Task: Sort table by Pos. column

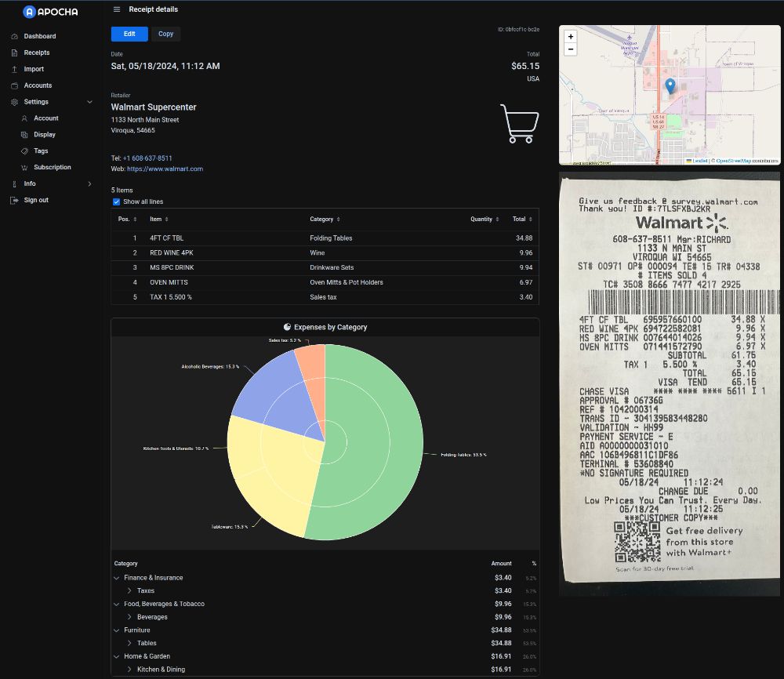Action: coord(127,219)
